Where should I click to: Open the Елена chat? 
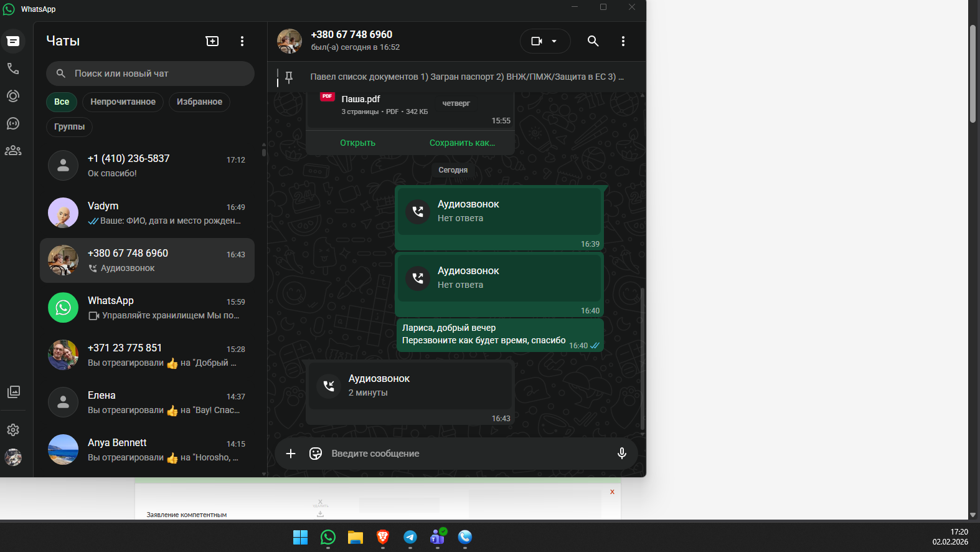[147, 402]
